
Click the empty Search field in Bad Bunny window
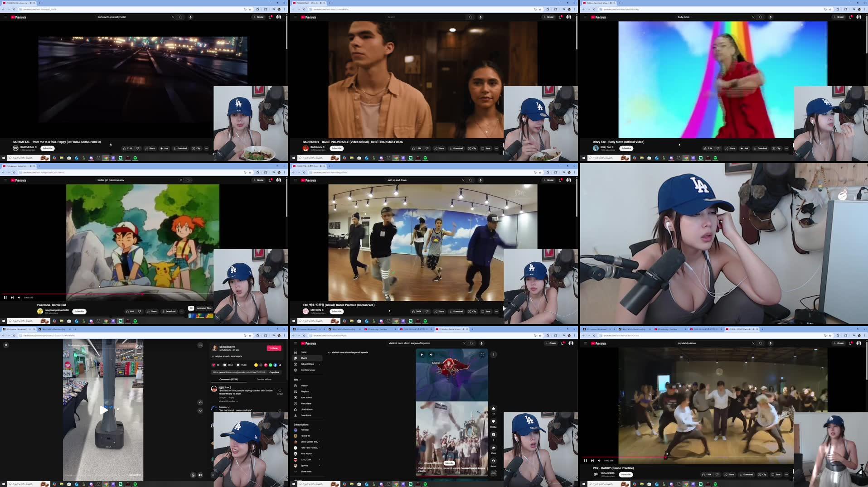coord(425,17)
